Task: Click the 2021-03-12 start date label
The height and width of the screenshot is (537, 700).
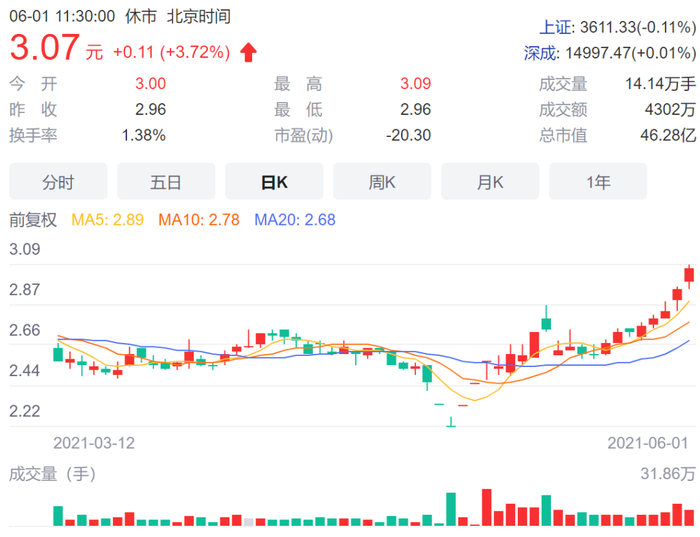Action: [93, 441]
